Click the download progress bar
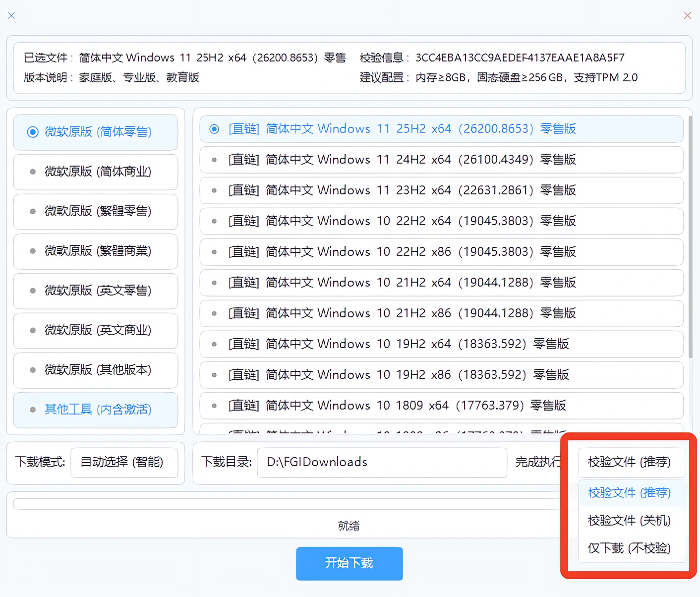Viewport: 700px width, 597px height. point(288,504)
